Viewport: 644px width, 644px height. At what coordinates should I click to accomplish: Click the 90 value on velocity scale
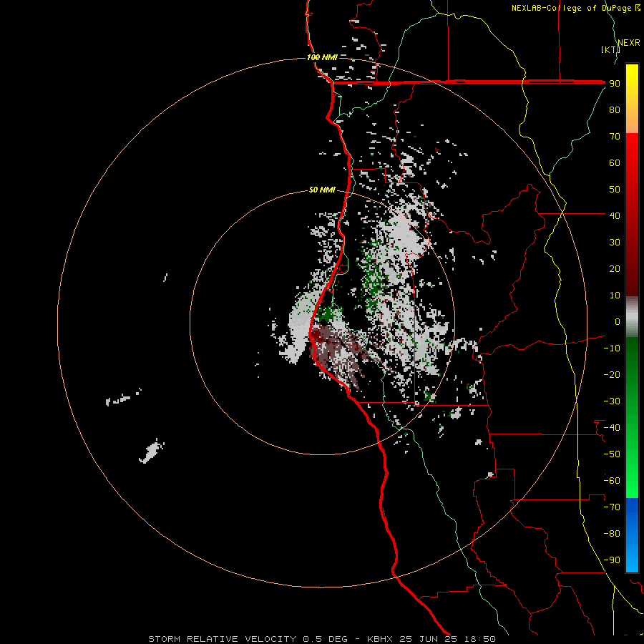pos(615,84)
